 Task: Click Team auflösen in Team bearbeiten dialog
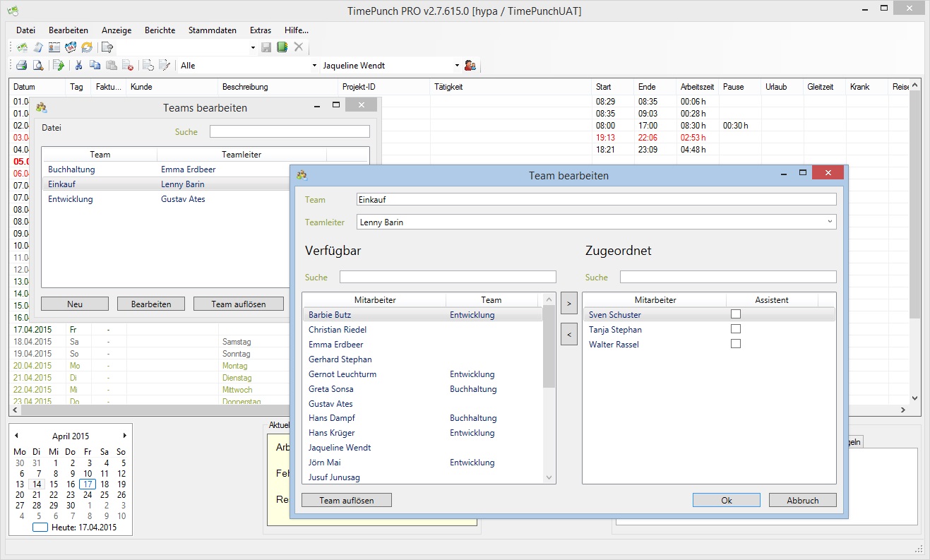click(347, 500)
